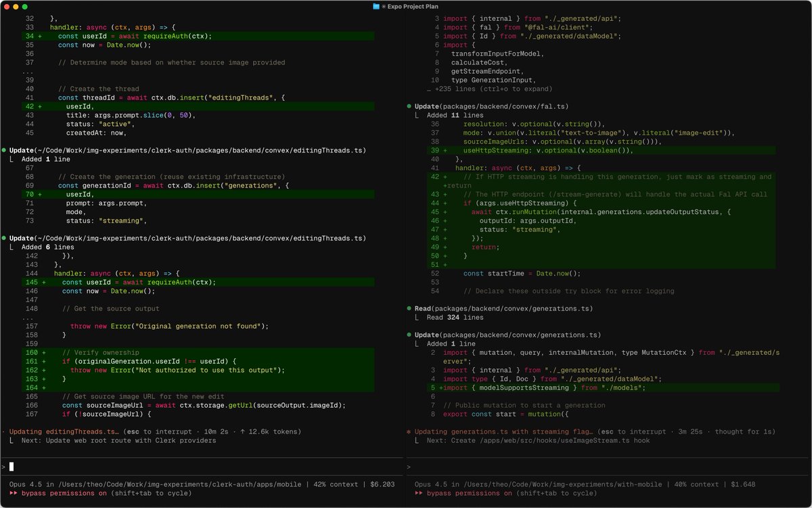Screen dimensions: 812x508
Task: Click 'Next: Create /apps/web/src/hooks/useImageStream.ts hook' line
Action: pyautogui.click(x=538, y=440)
